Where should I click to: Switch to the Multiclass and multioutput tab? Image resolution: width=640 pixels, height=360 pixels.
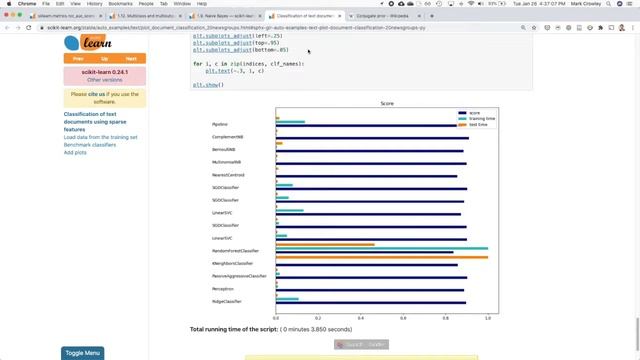point(145,16)
